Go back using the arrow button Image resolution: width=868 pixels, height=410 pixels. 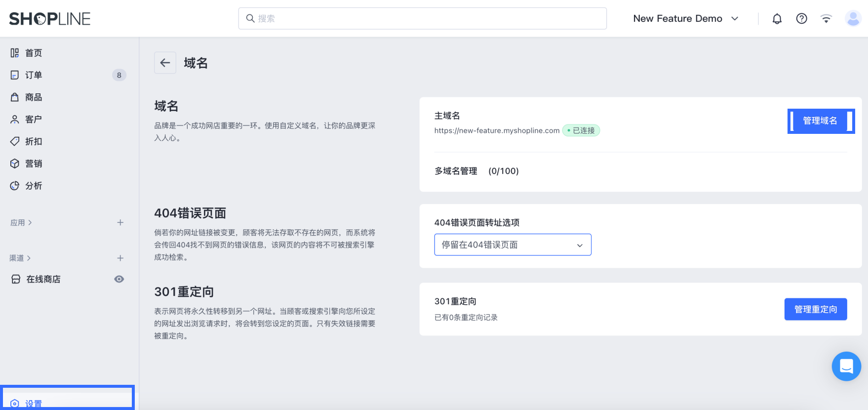[x=165, y=63]
